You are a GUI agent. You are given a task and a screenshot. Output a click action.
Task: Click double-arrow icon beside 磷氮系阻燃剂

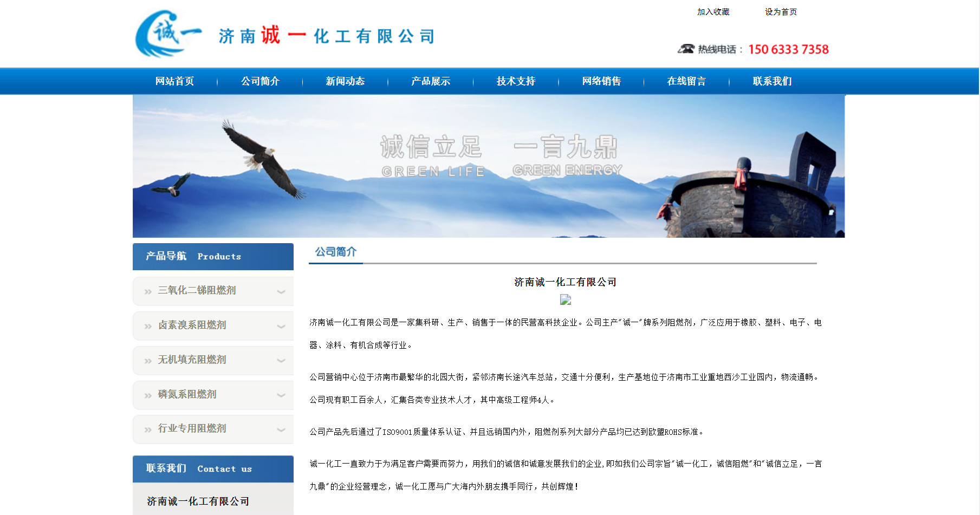[x=148, y=396]
